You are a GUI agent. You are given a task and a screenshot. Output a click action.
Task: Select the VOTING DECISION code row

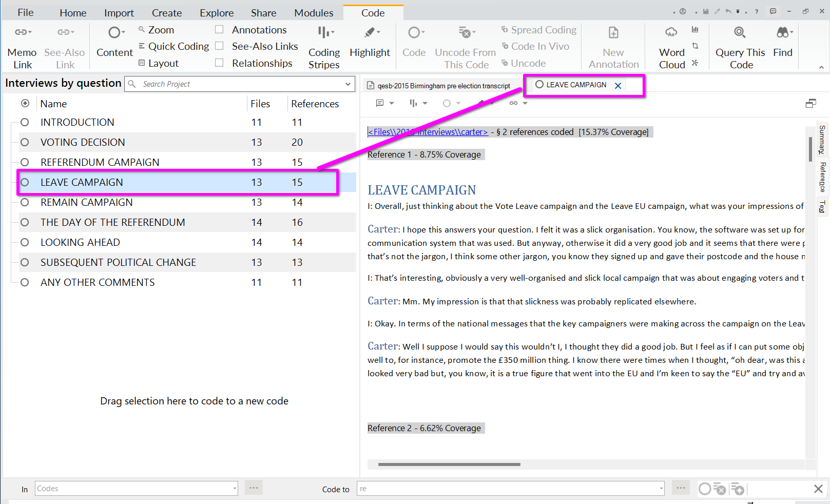(83, 142)
